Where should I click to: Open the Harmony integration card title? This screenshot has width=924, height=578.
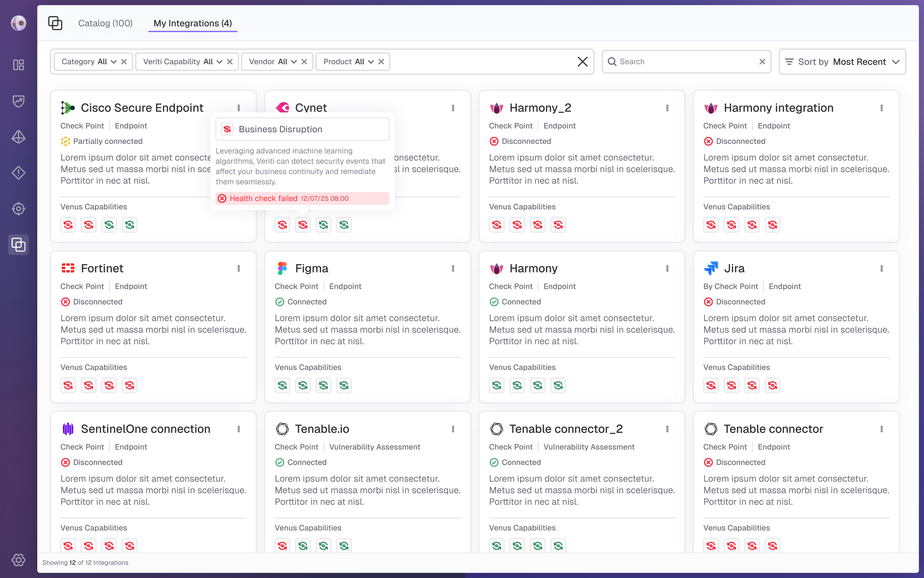click(x=778, y=108)
